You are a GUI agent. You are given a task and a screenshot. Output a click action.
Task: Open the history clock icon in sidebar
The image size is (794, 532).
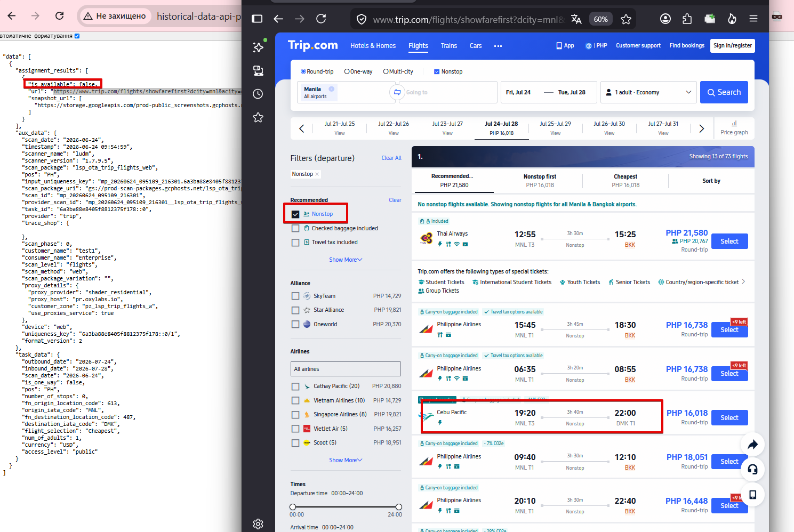point(258,94)
